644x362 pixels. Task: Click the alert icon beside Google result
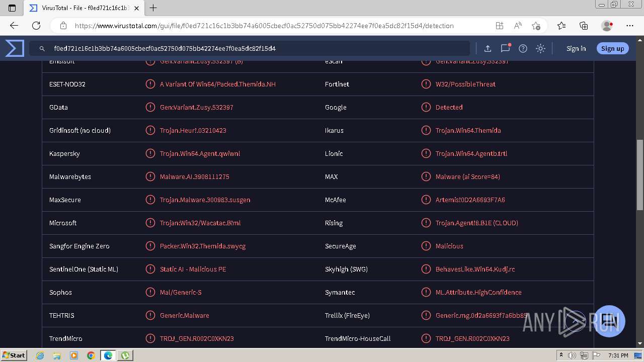click(426, 107)
